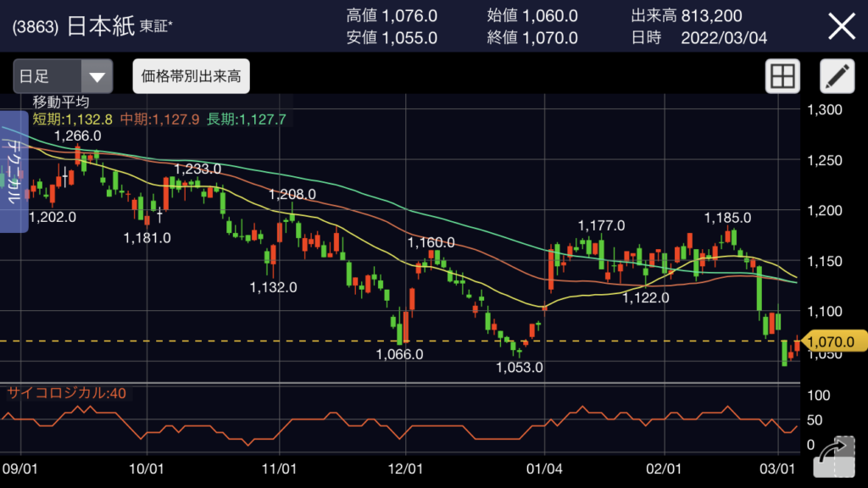The image size is (868, 488).
Task: Click the 始値 1,060.0 value
Action: 532,15
